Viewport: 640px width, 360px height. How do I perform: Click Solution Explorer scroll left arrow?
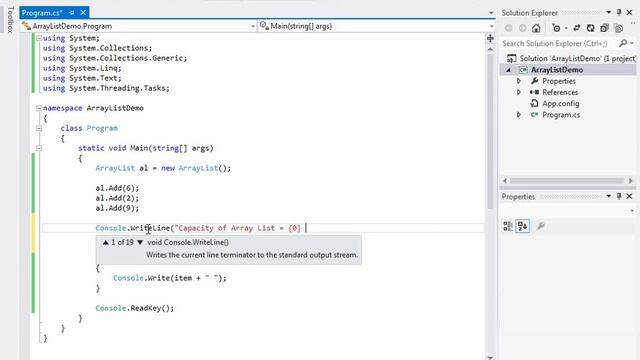coord(505,181)
